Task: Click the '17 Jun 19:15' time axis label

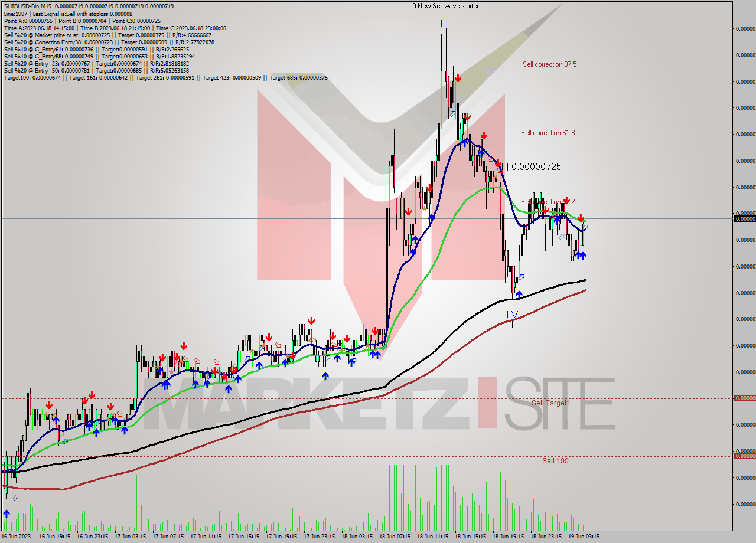Action: click(x=281, y=537)
